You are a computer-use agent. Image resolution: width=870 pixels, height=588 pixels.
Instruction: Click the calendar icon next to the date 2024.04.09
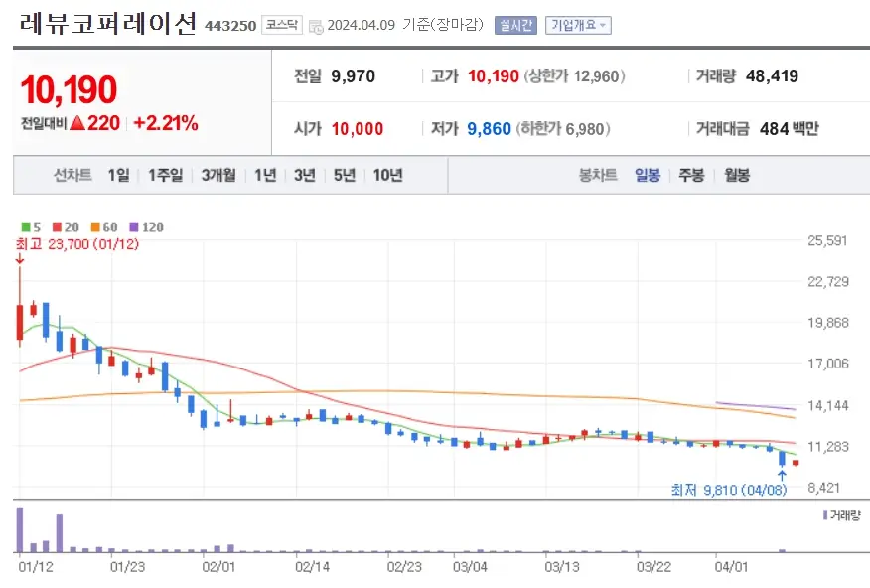tap(316, 25)
